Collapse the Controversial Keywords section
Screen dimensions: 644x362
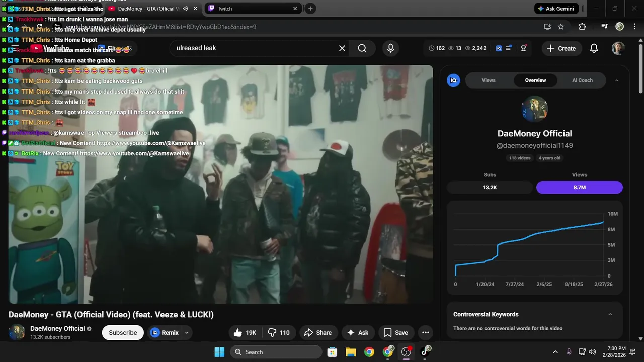pyautogui.click(x=610, y=314)
